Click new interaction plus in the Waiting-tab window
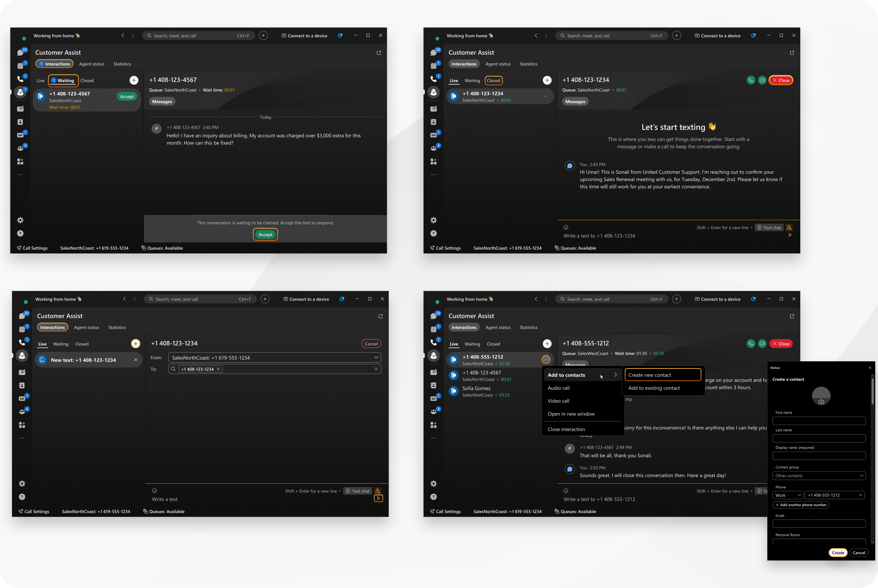878x588 pixels. (134, 80)
